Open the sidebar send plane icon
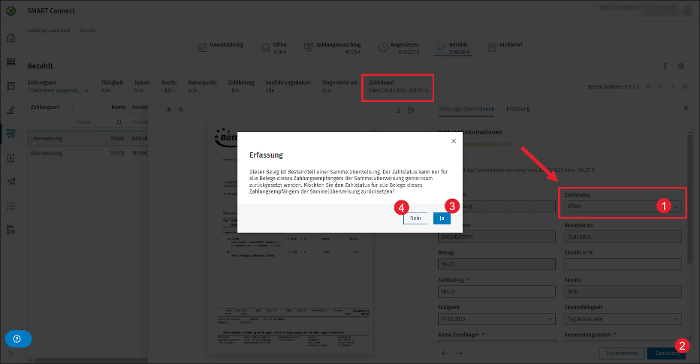 point(11,181)
